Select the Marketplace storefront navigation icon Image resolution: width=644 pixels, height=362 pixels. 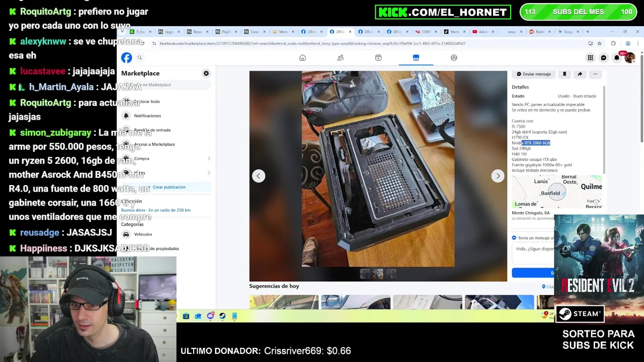[x=416, y=58]
